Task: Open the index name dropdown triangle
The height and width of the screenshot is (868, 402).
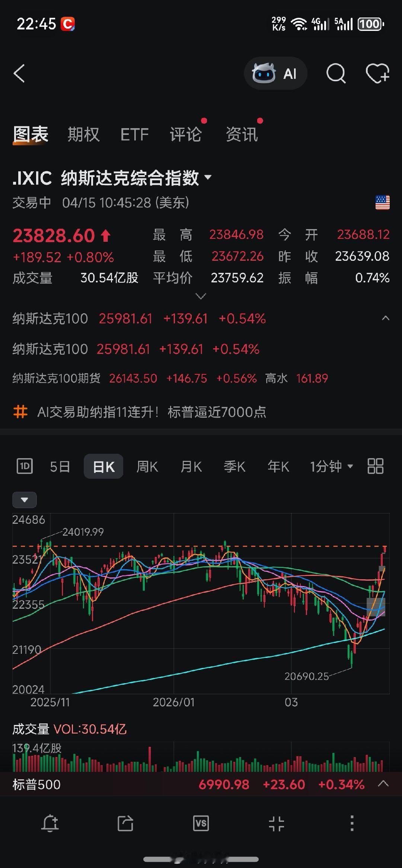Action: 208,177
